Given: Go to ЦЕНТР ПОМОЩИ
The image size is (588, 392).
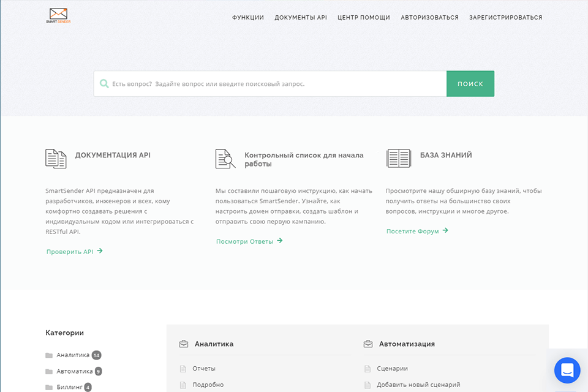Looking at the screenshot, I should tap(364, 18).
